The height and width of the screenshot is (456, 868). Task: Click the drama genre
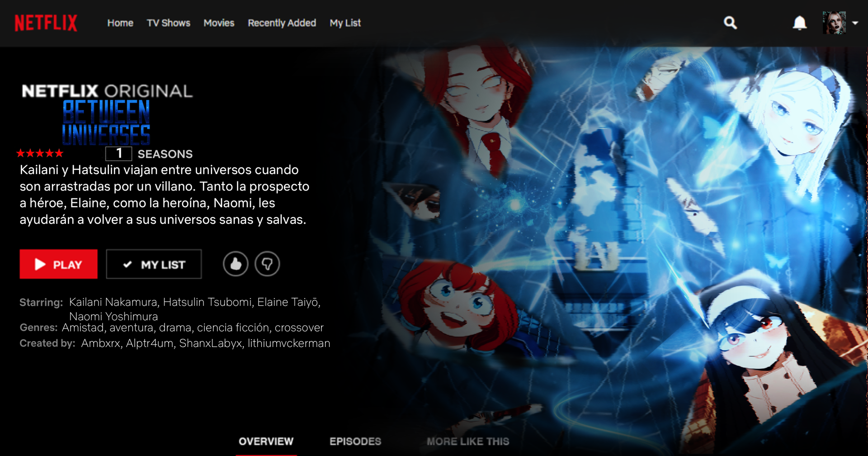[175, 328]
